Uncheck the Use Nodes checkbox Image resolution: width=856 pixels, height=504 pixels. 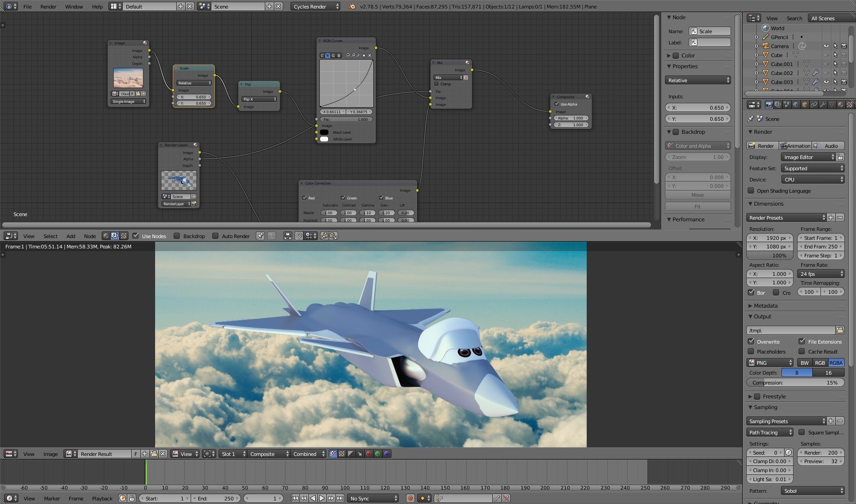click(x=135, y=236)
